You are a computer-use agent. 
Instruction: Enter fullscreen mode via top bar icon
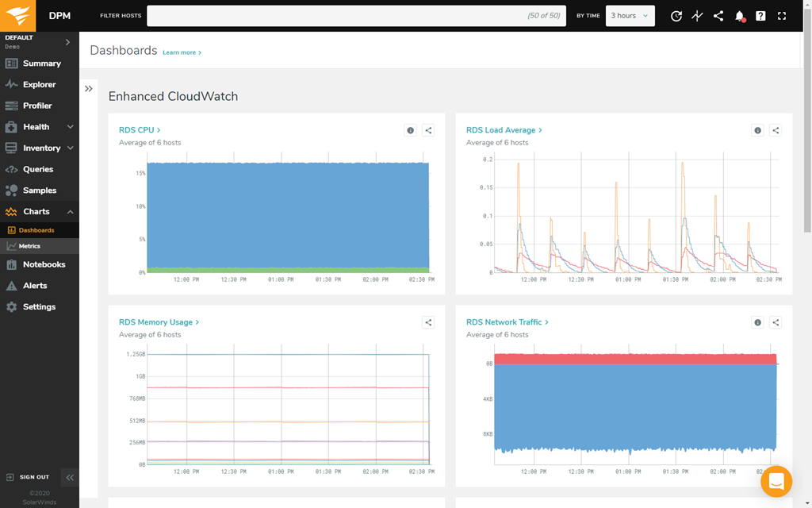(x=782, y=16)
